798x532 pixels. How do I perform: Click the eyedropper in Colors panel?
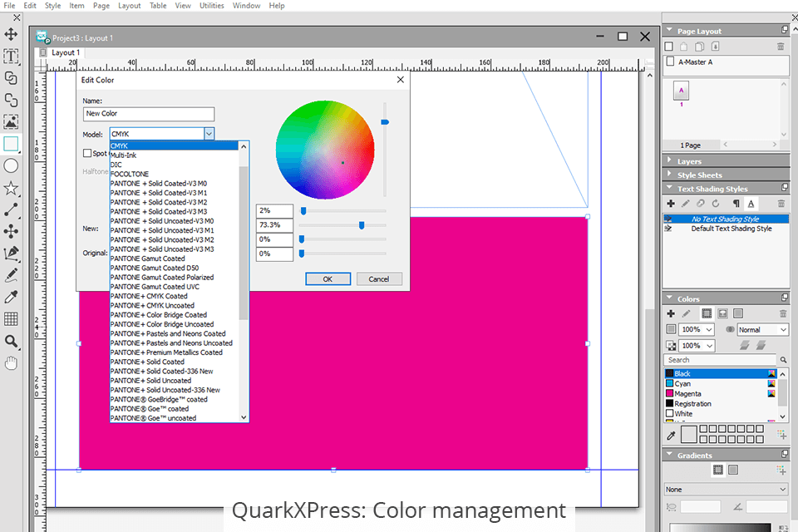pyautogui.click(x=672, y=436)
